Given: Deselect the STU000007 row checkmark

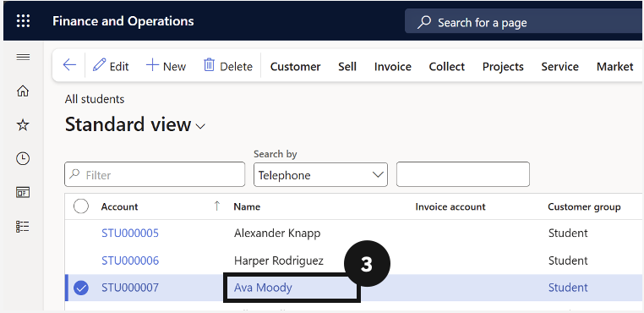Looking at the screenshot, I should coord(81,288).
